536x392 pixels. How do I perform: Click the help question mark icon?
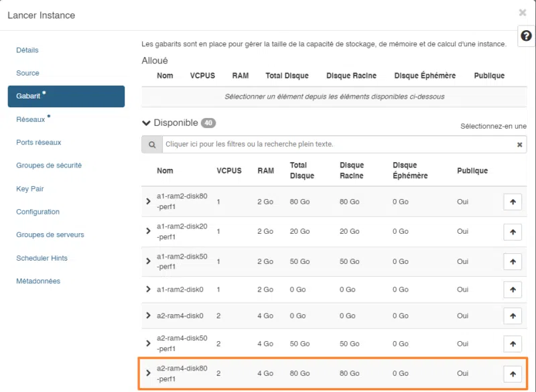pyautogui.click(x=526, y=36)
